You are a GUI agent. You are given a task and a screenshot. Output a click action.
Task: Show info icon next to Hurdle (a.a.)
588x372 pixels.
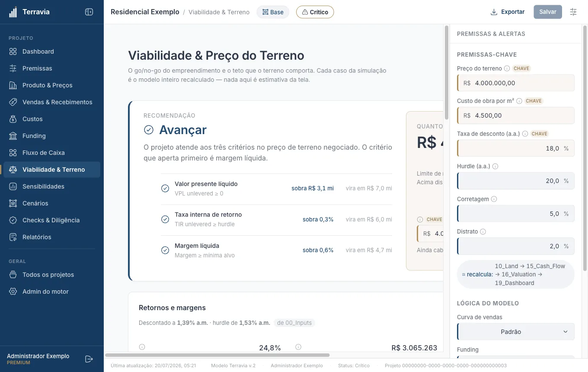(x=495, y=166)
